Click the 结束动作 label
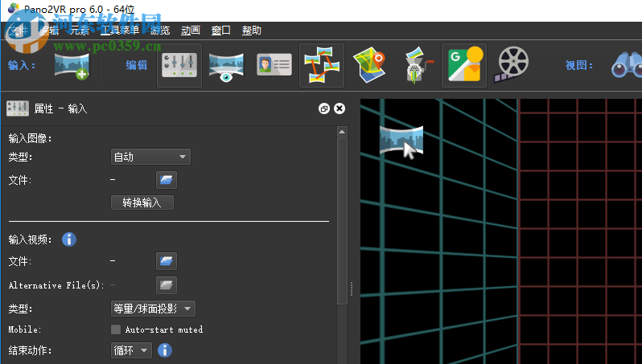Image resolution: width=642 pixels, height=364 pixels. click(30, 350)
